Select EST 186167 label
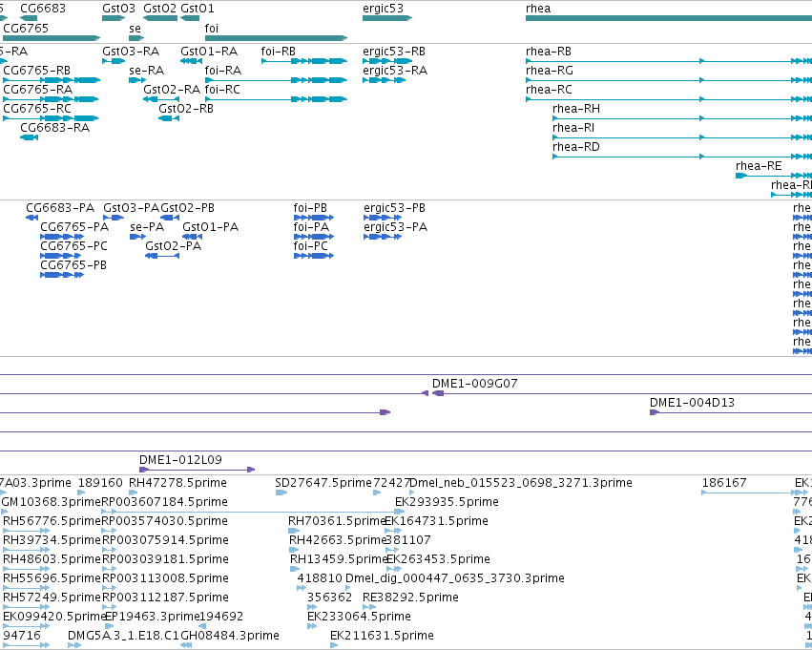The image size is (812, 650). (724, 483)
